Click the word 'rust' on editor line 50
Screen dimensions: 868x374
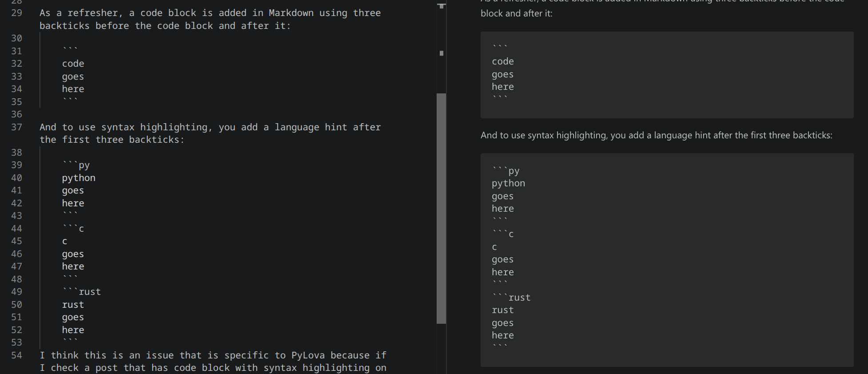tap(73, 305)
